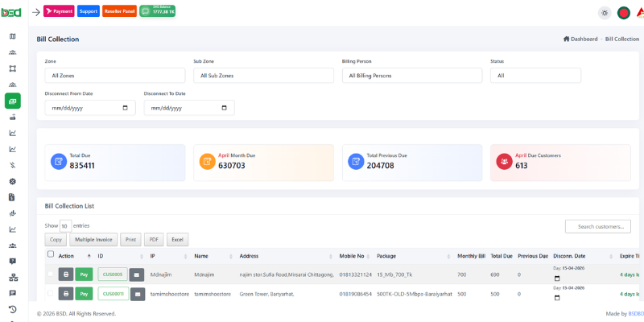Open calendar picker in Disconnect To Date

point(224,108)
